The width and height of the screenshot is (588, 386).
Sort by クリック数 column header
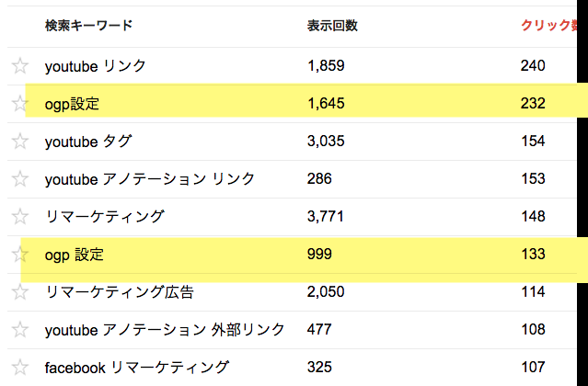pos(548,26)
